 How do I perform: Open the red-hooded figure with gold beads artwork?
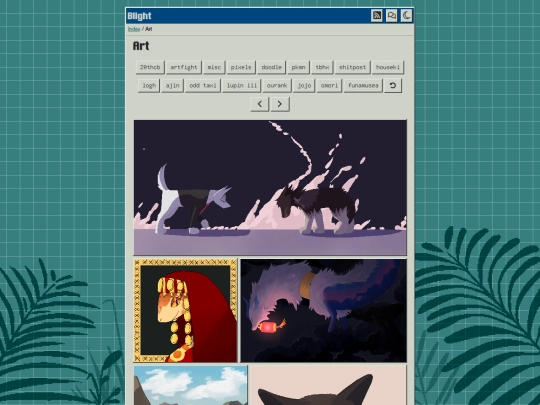click(x=185, y=311)
